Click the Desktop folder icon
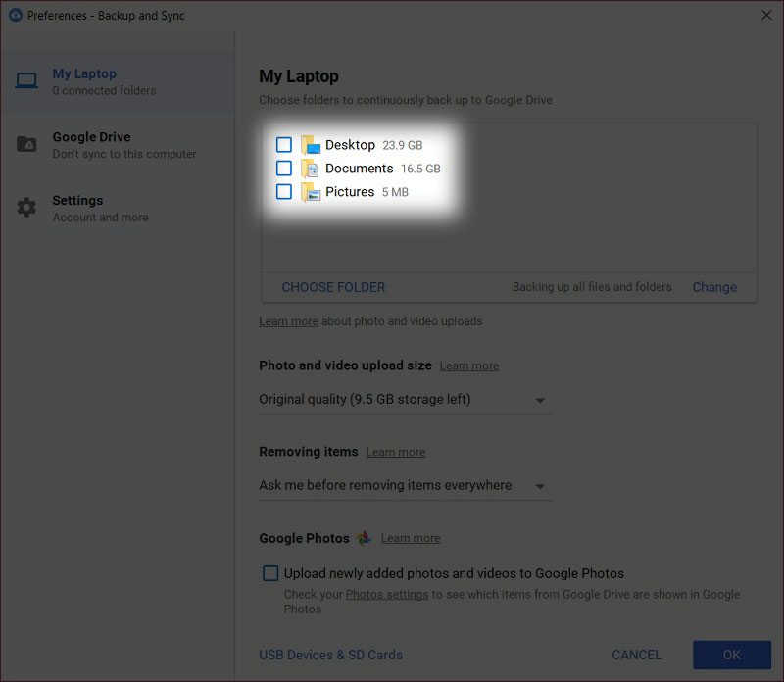784x682 pixels. 311,145
